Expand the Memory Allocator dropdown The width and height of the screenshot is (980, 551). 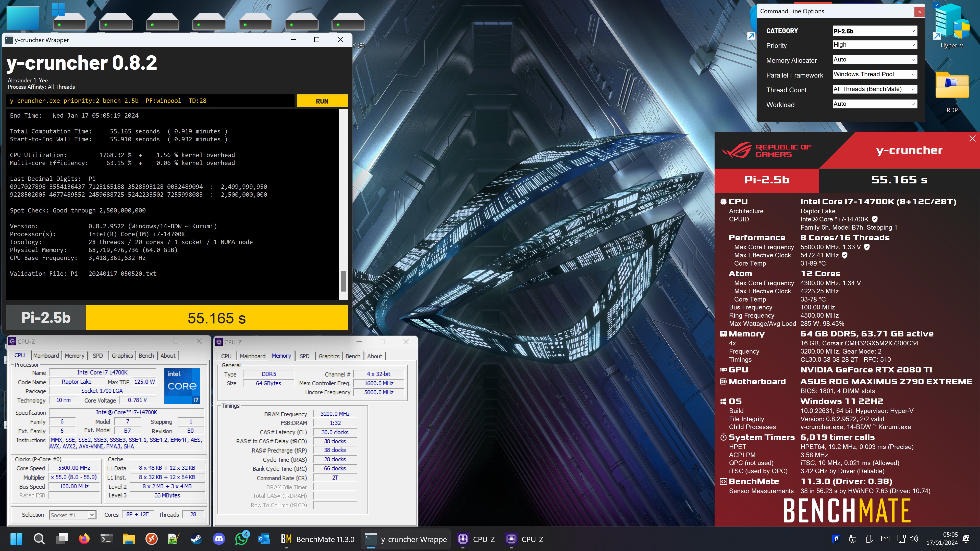875,60
